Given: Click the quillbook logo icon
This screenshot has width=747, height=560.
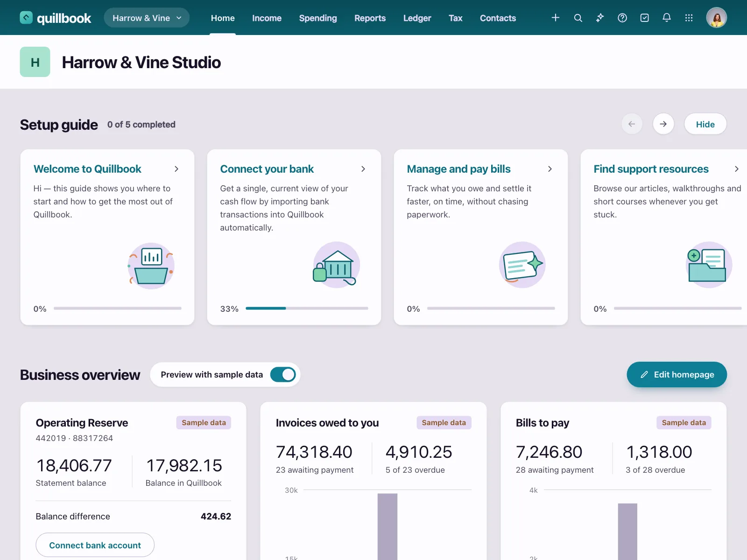Looking at the screenshot, I should point(26,18).
